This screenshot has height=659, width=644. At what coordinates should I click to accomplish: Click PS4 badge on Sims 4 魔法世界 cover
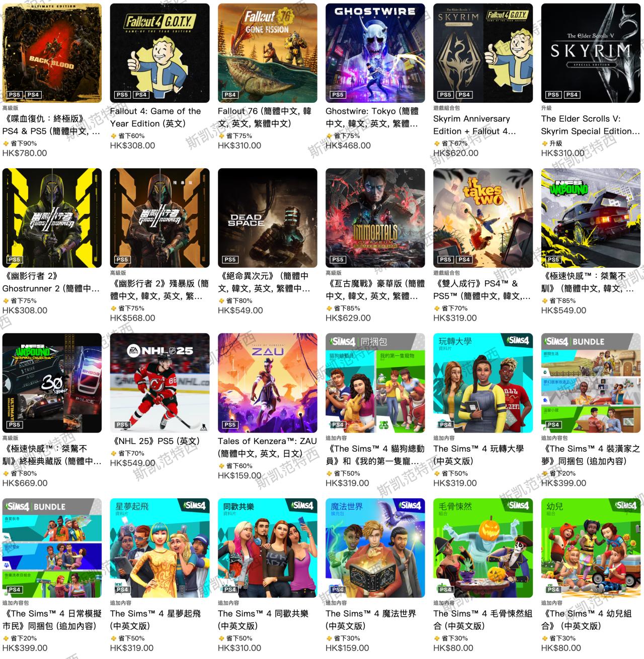coord(338,590)
